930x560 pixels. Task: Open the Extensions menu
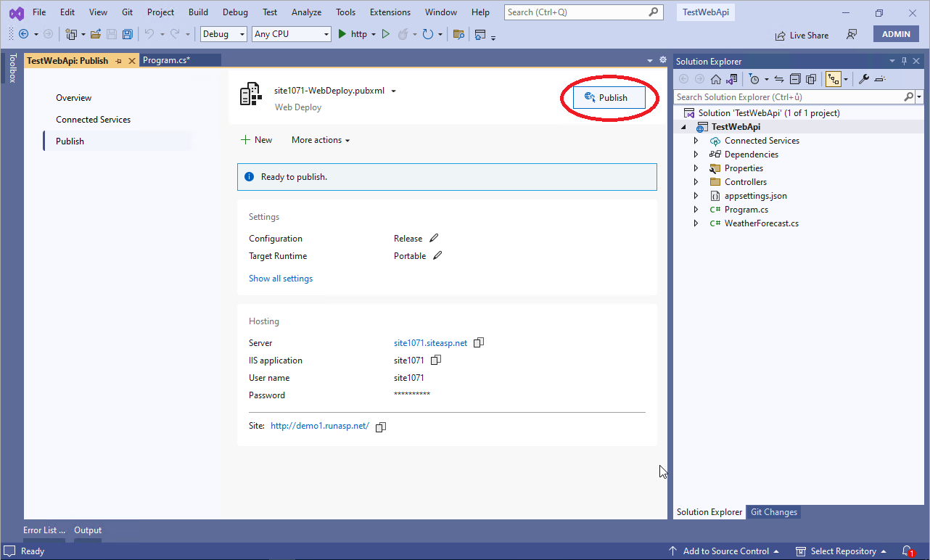pyautogui.click(x=390, y=12)
